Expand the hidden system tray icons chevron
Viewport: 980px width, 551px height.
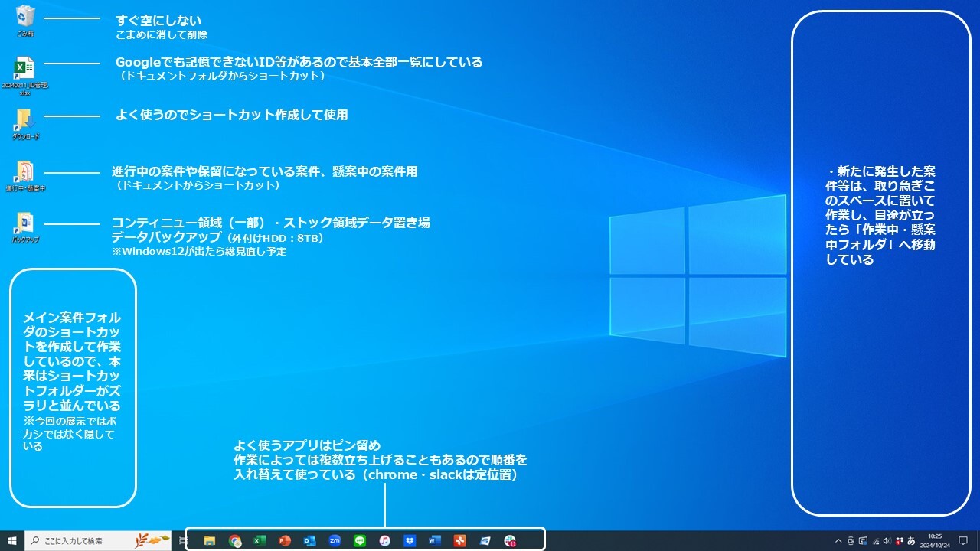coord(838,541)
